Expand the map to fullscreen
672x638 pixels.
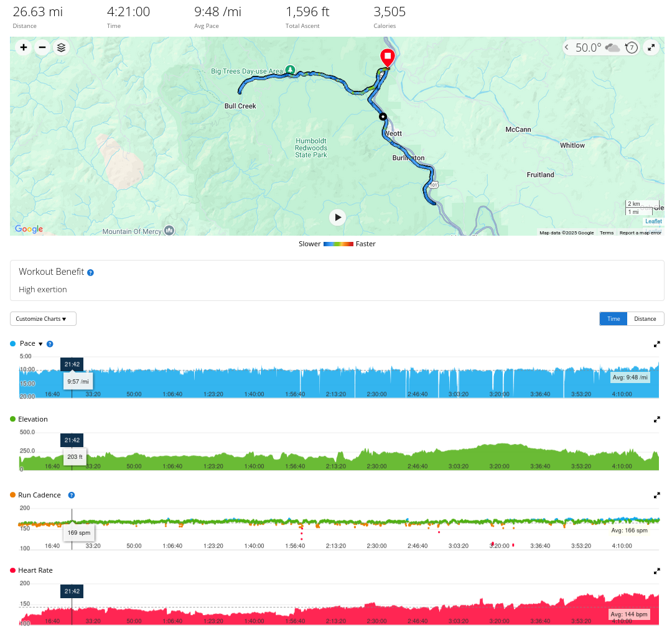(651, 47)
